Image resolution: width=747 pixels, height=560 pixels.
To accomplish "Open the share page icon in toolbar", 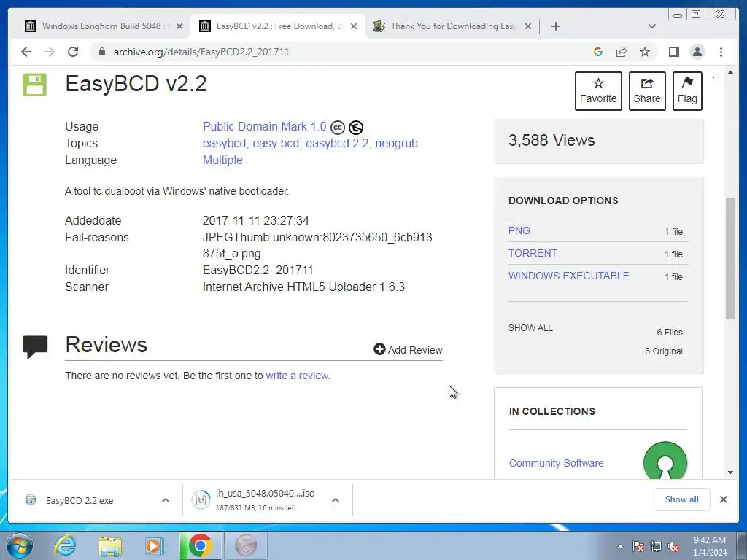I will tap(622, 52).
